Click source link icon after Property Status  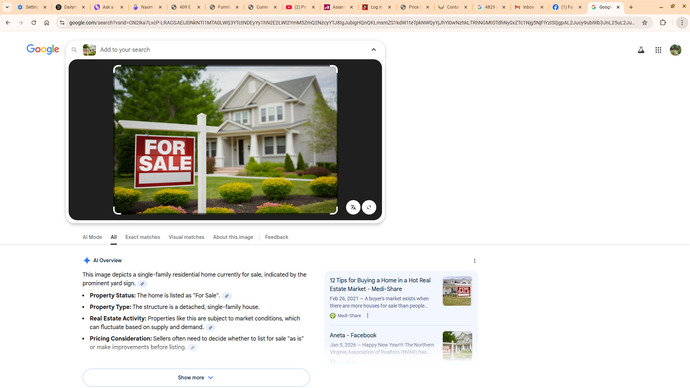click(227, 296)
